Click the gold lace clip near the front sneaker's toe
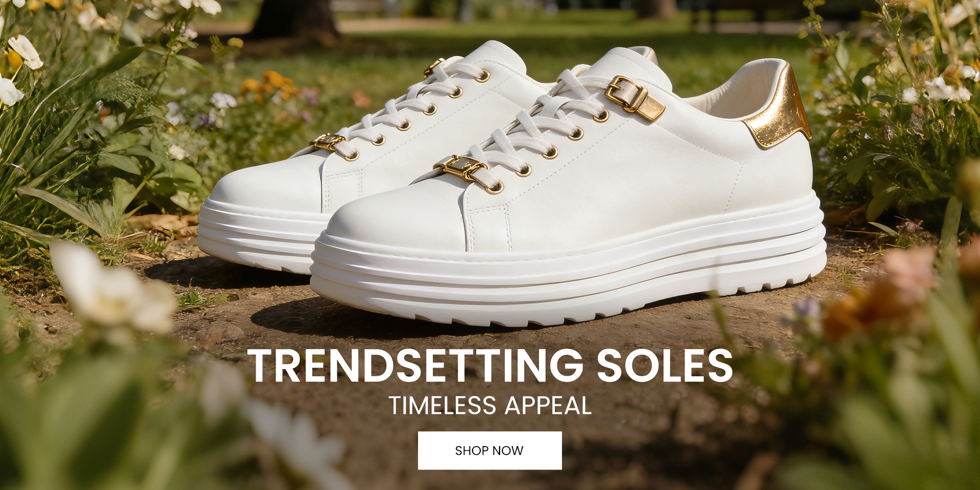 click(x=460, y=166)
